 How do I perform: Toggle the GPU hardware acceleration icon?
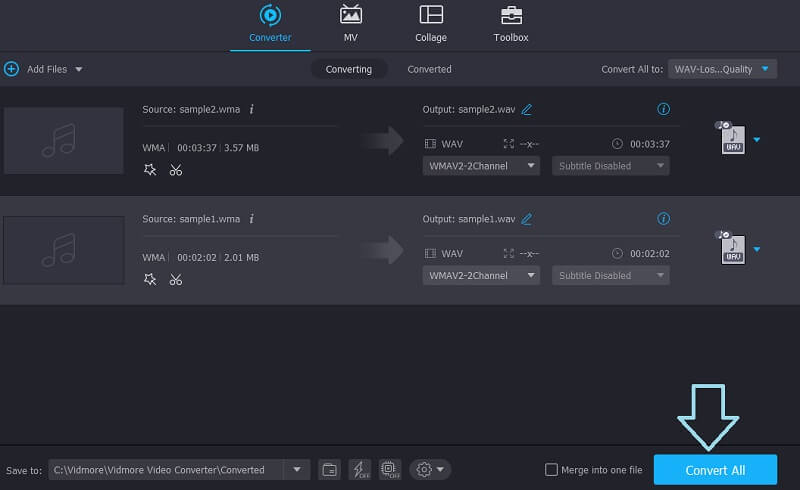pos(390,469)
